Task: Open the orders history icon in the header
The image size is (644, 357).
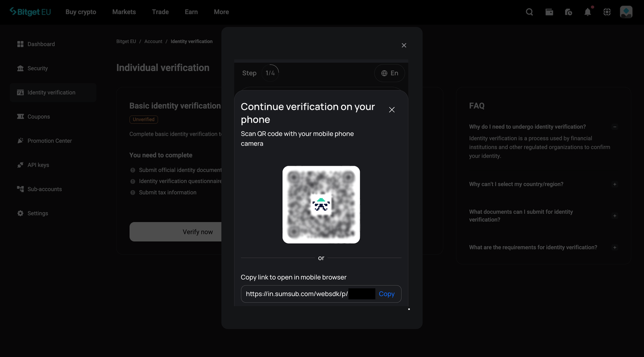Action: pyautogui.click(x=569, y=12)
